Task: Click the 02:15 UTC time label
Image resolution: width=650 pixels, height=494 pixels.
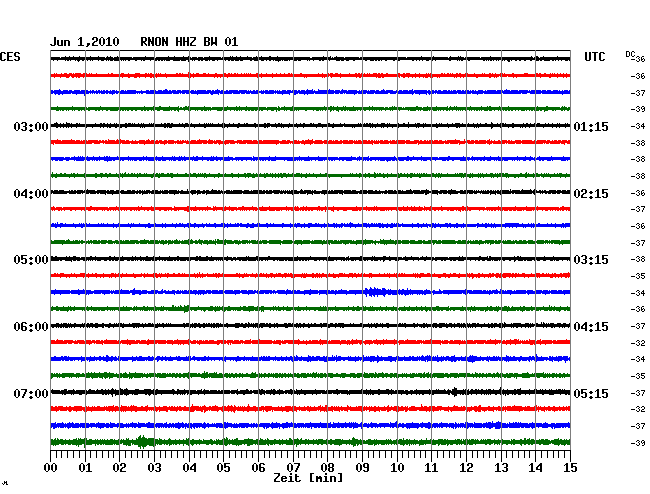Action: point(591,194)
